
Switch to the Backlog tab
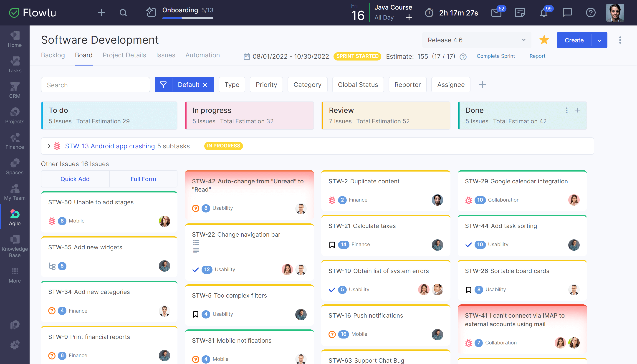pos(53,55)
